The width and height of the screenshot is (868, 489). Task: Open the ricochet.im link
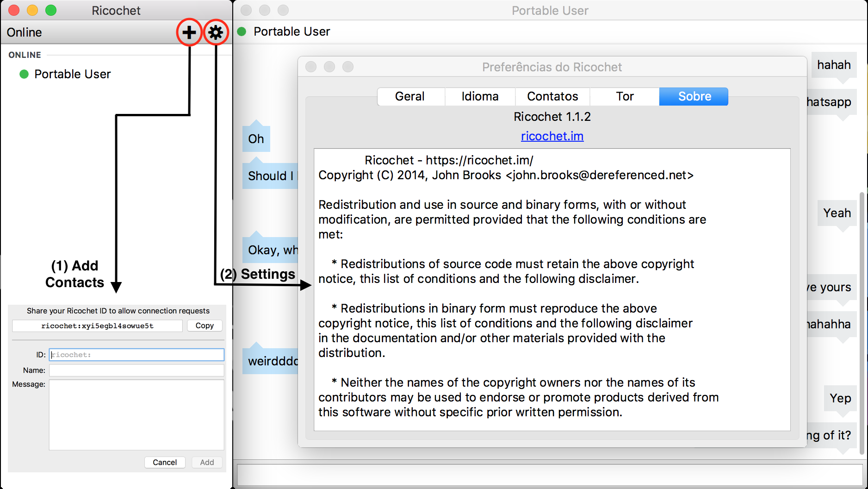click(552, 136)
